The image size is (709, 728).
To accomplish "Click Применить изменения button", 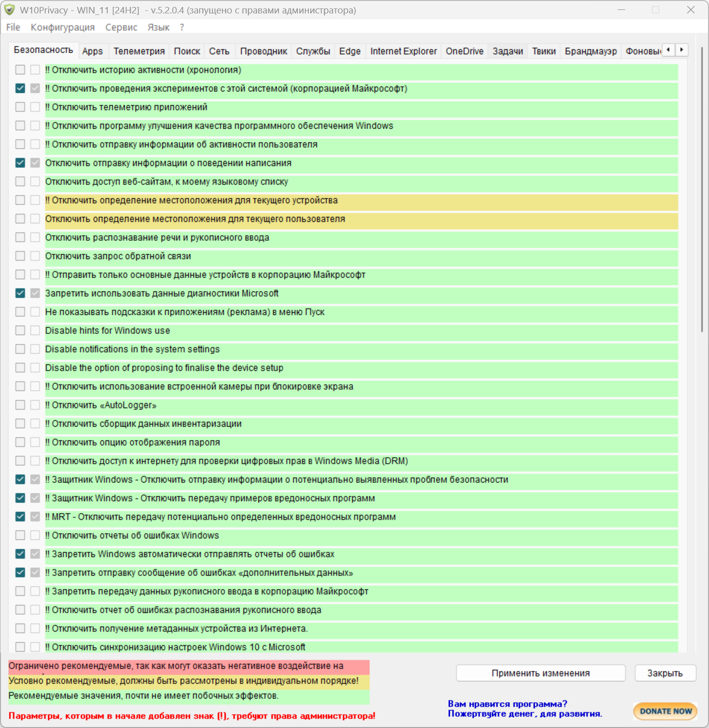I will pyautogui.click(x=540, y=673).
